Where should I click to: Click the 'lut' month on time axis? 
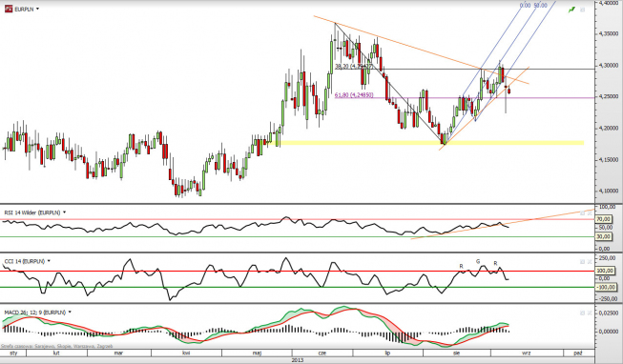[56, 353]
